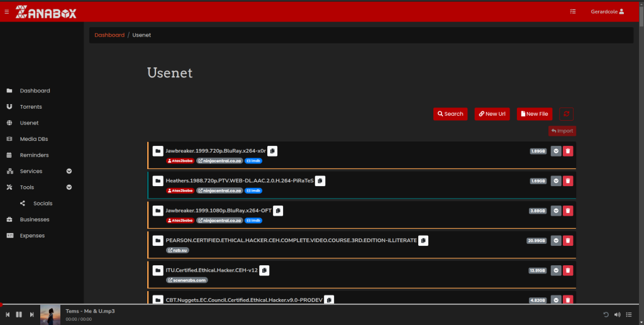The width and height of the screenshot is (644, 325).
Task: Open nzb.su tag on PEARSON entry
Action: (177, 250)
